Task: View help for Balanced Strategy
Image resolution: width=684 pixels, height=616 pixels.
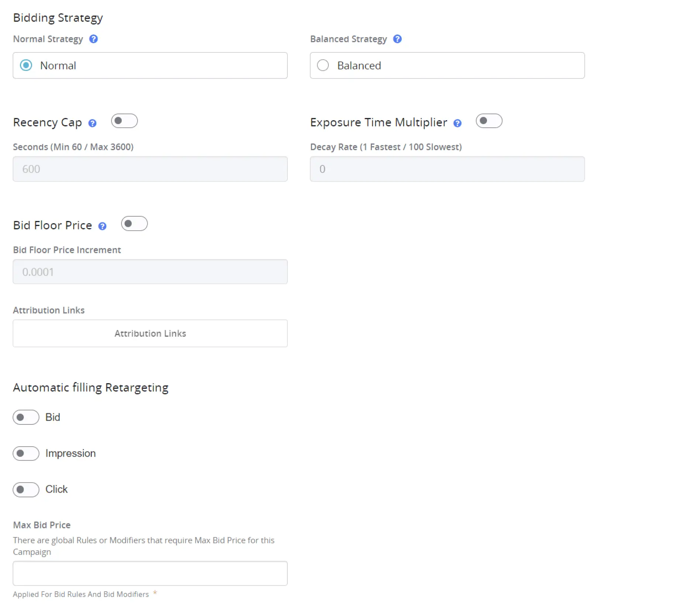Action: tap(397, 39)
